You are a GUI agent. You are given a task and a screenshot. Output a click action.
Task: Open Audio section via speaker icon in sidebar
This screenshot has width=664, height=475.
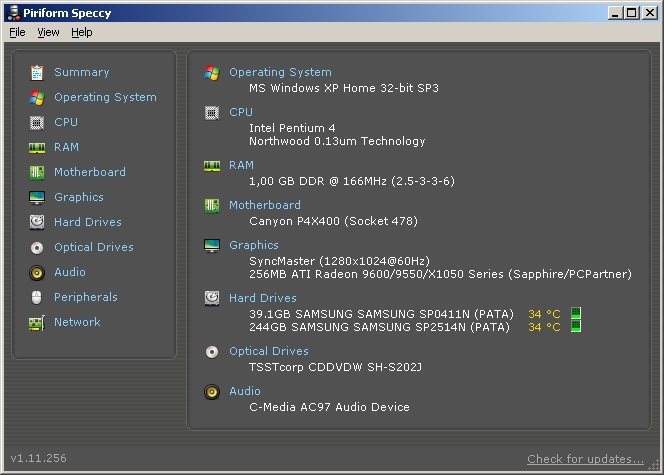click(x=37, y=272)
